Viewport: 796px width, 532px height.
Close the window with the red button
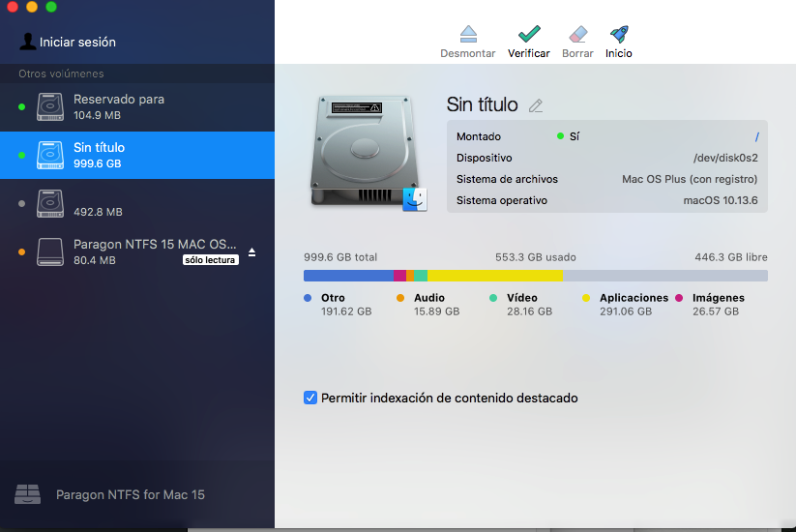click(13, 6)
